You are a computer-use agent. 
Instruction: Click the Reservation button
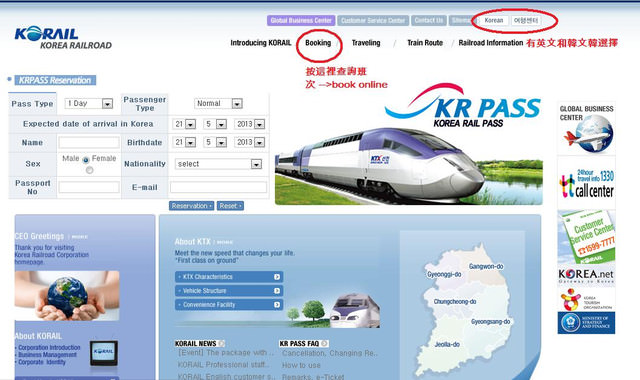click(x=191, y=206)
